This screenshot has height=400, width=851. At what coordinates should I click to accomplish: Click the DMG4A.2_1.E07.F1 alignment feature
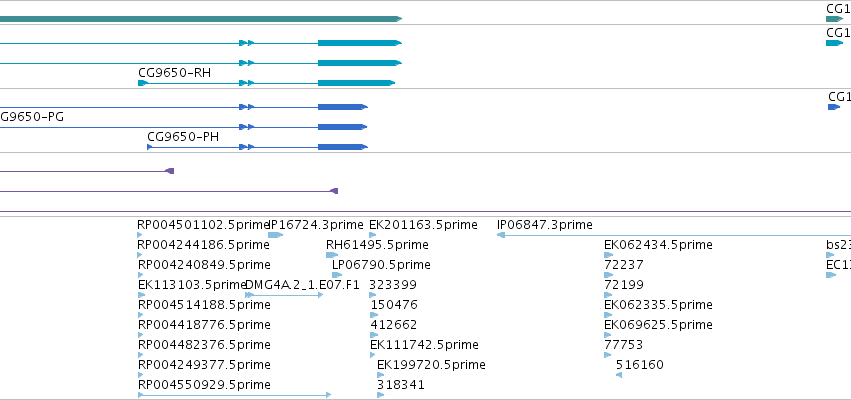click(x=284, y=295)
